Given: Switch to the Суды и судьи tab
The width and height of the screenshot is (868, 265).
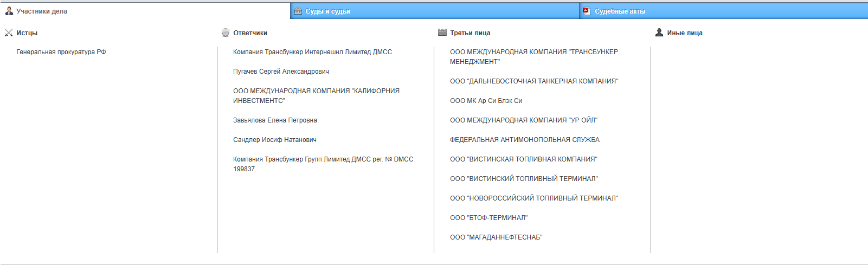Looking at the screenshot, I should point(328,11).
